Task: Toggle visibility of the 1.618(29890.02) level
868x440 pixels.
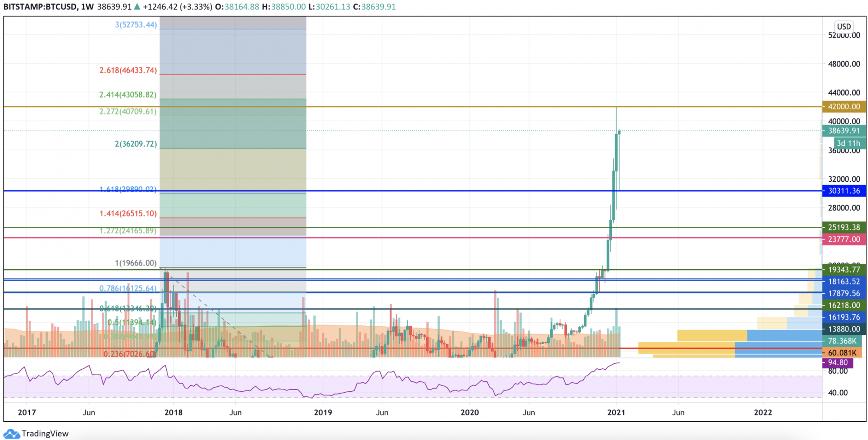Action: pyautogui.click(x=127, y=190)
